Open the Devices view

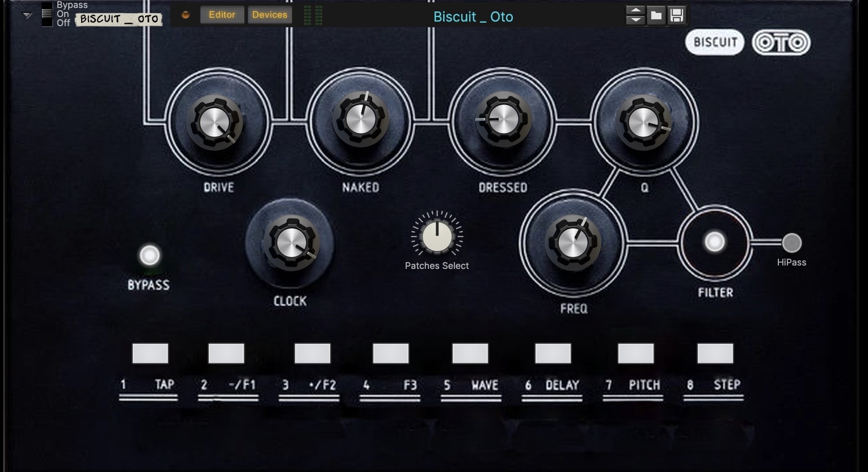[269, 15]
